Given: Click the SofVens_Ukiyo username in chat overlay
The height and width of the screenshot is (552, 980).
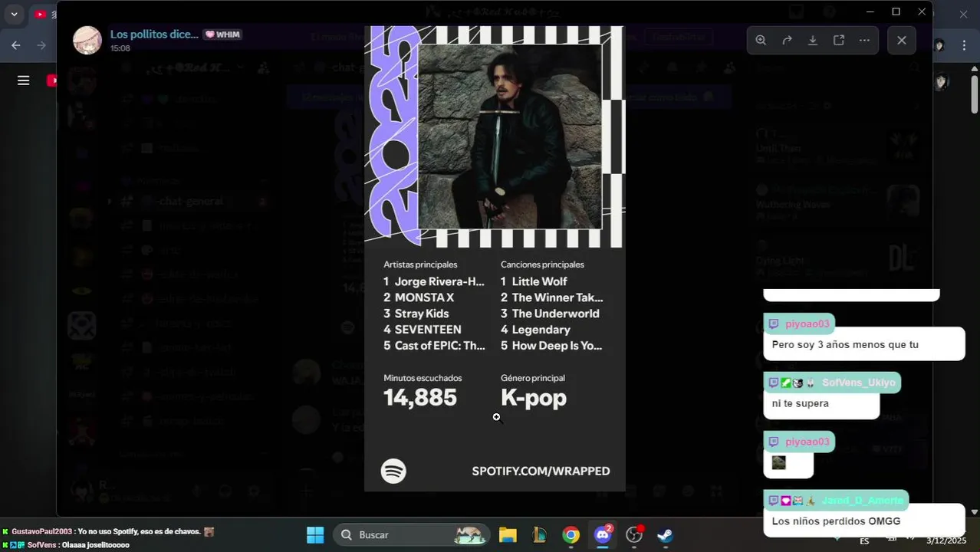Looking at the screenshot, I should pyautogui.click(x=858, y=383).
